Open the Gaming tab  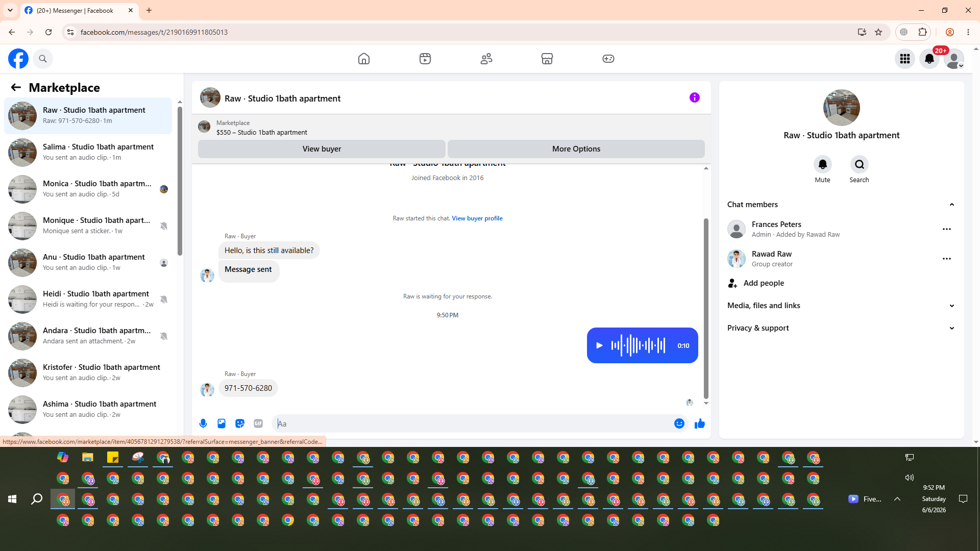(x=608, y=59)
